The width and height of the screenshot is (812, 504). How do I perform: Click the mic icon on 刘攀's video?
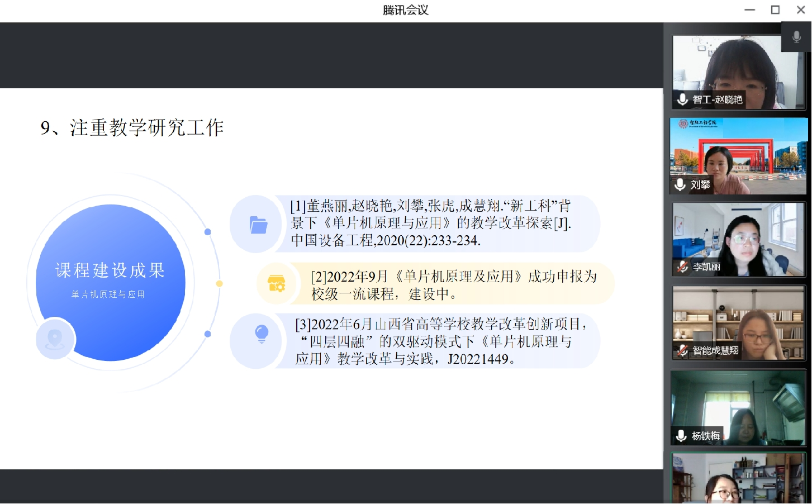pos(680,185)
